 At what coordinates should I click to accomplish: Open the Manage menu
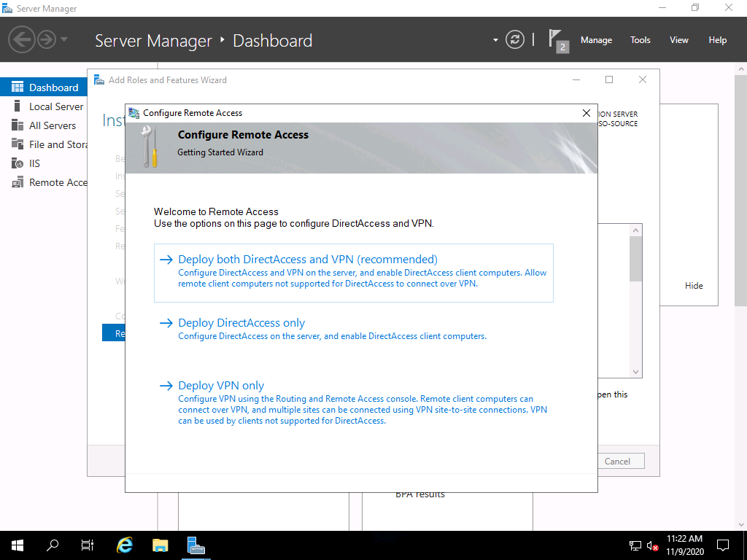(596, 40)
